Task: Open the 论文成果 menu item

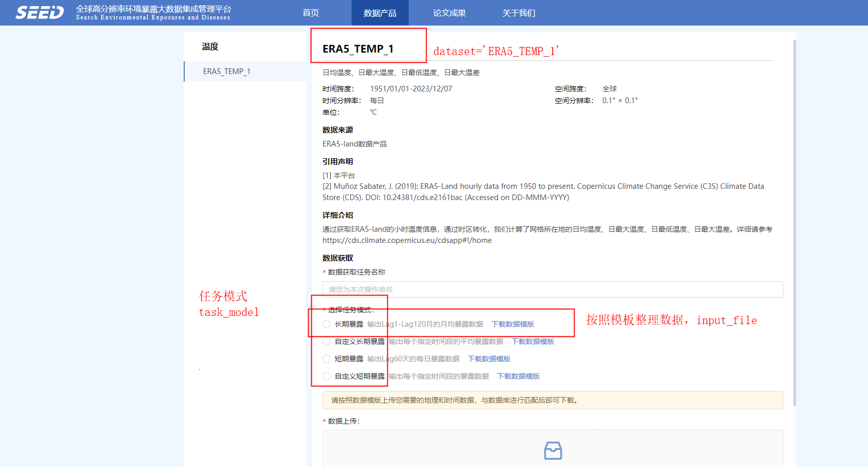Action: (x=450, y=13)
